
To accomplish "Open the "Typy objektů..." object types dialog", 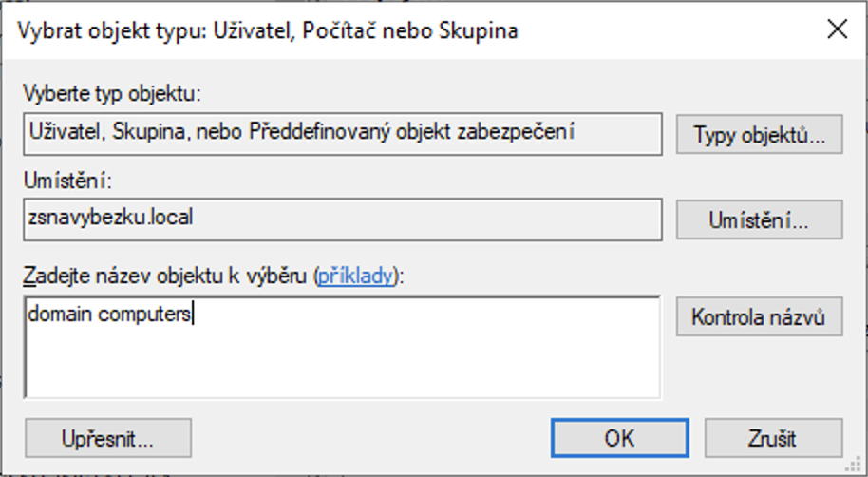I will click(759, 134).
